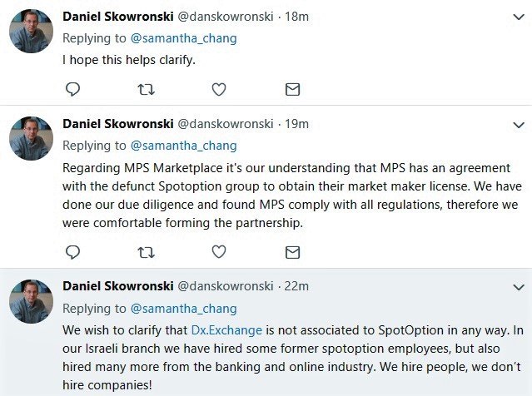The image size is (532, 396).
Task: Expand the options chevron on the 19m tweet
Action: [x=517, y=124]
